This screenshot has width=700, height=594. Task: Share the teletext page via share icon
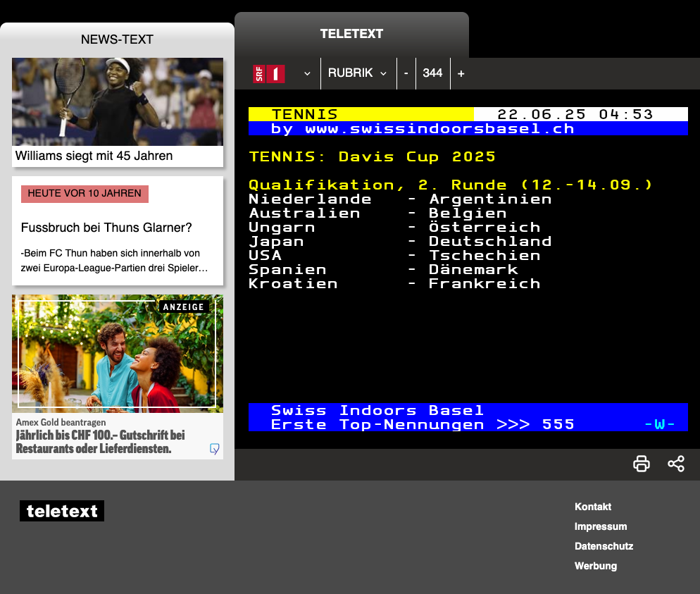[x=676, y=464]
